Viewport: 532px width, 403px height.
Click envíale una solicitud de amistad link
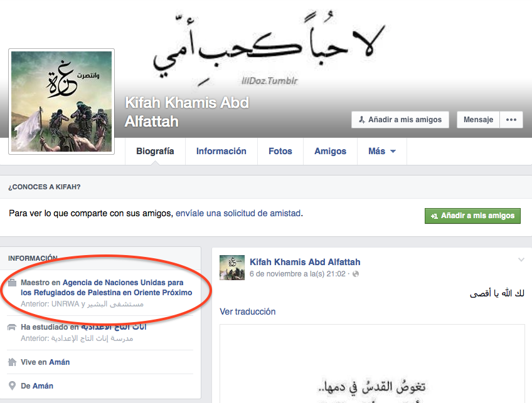point(238,213)
